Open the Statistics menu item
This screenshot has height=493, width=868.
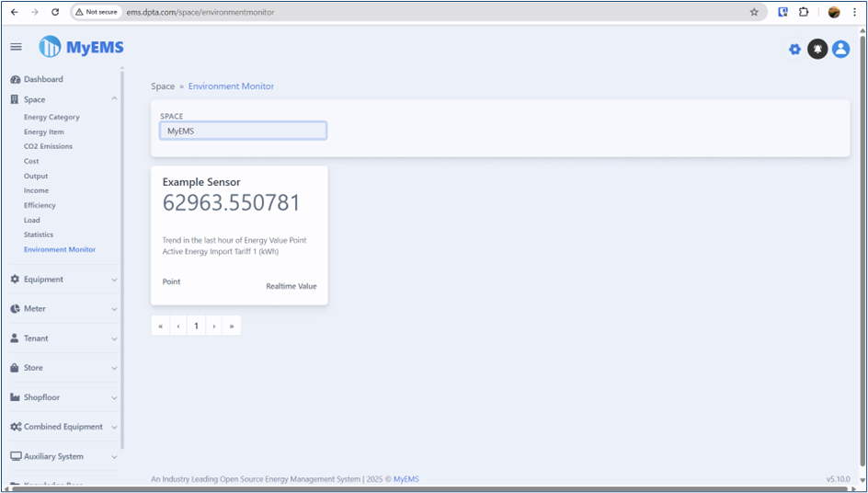(39, 235)
